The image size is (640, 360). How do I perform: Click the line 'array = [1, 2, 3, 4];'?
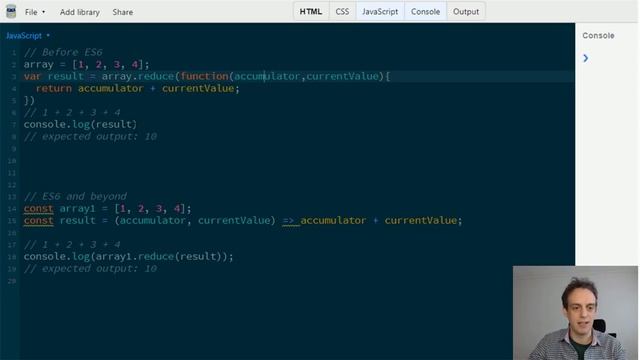[x=87, y=64]
